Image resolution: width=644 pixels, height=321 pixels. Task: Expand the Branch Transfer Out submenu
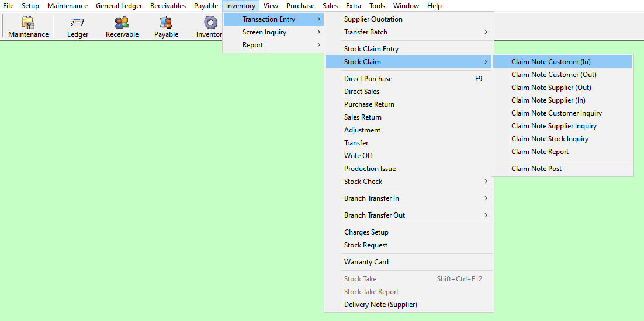[x=409, y=215]
